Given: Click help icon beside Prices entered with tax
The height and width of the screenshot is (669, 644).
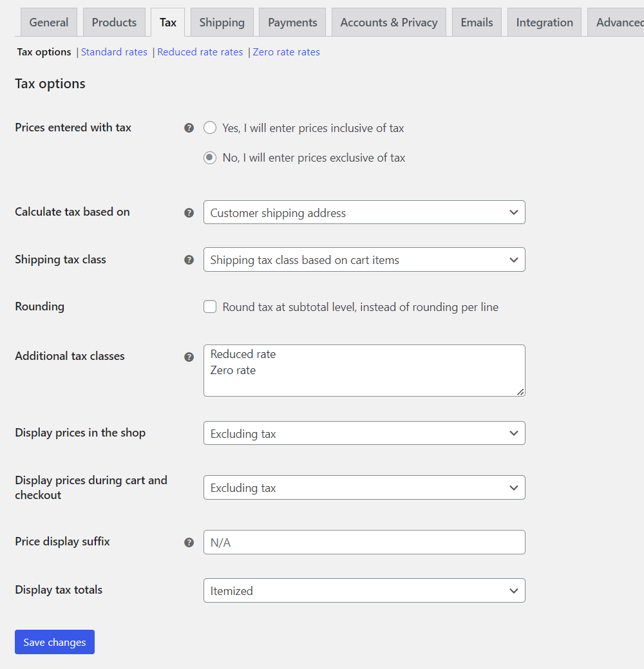Looking at the screenshot, I should (x=189, y=128).
